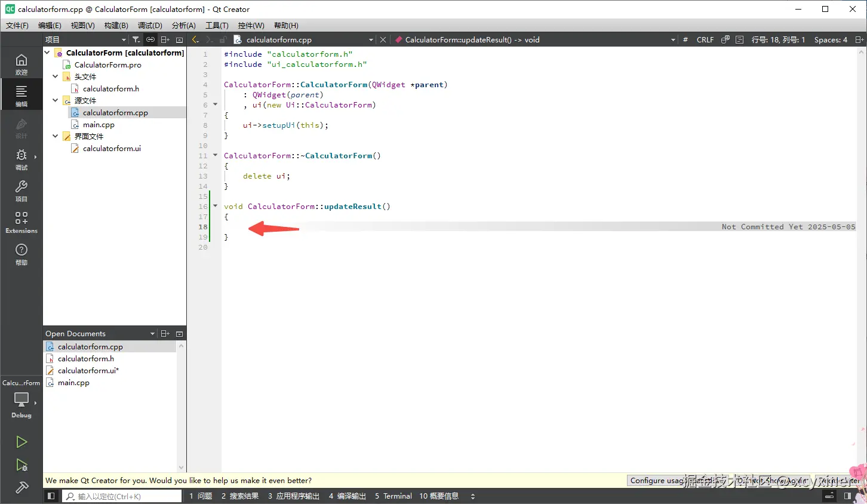Fold the destructor at line 11

click(216, 155)
